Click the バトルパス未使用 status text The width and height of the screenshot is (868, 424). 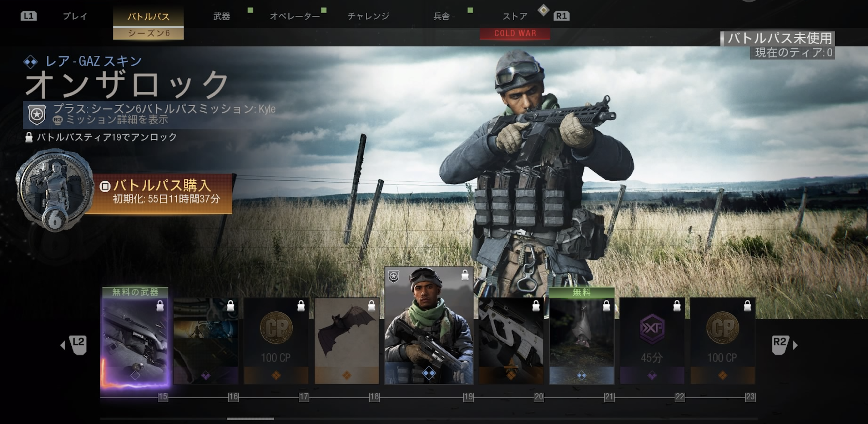pyautogui.click(x=780, y=38)
